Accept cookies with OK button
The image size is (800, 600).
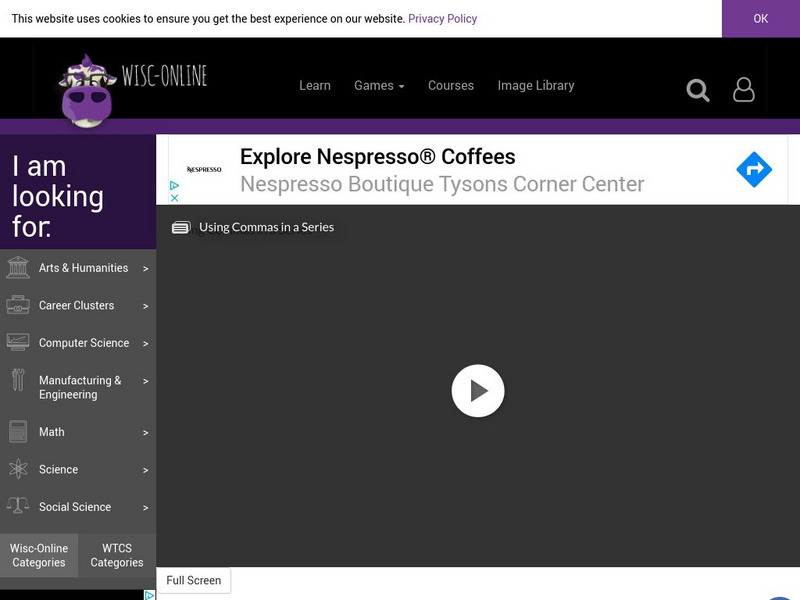click(761, 18)
